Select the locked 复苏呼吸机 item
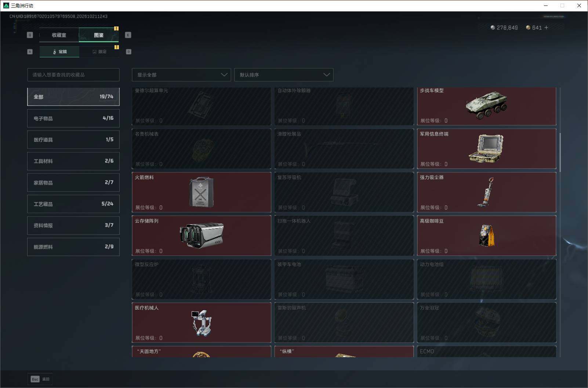 [x=344, y=192]
